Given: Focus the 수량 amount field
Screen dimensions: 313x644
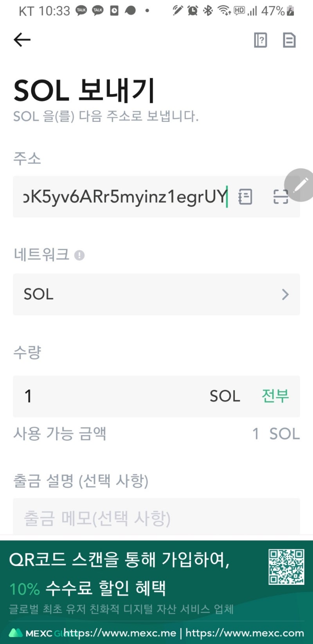Looking at the screenshot, I should [x=110, y=396].
